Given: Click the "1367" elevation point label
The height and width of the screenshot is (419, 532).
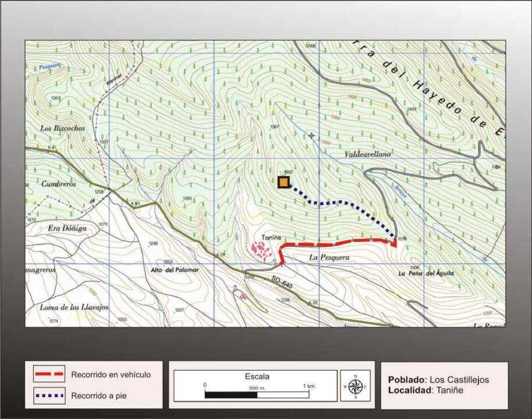Looking at the screenshot, I should 274,127.
